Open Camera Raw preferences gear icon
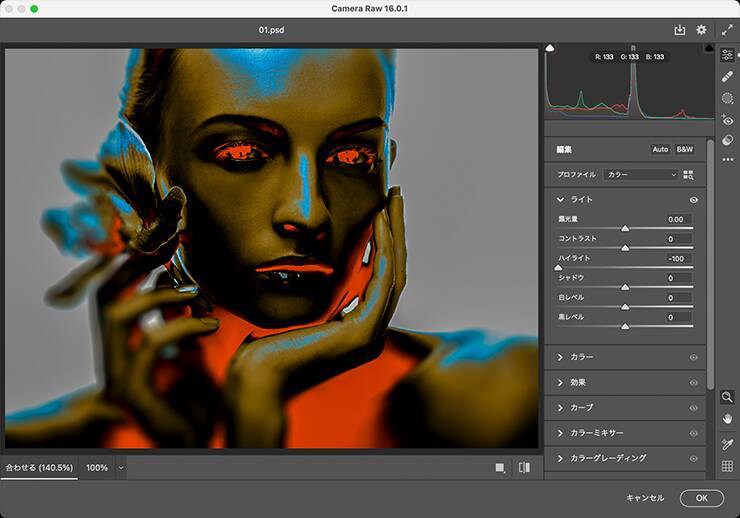Image resolution: width=740 pixels, height=518 pixels. 701,31
